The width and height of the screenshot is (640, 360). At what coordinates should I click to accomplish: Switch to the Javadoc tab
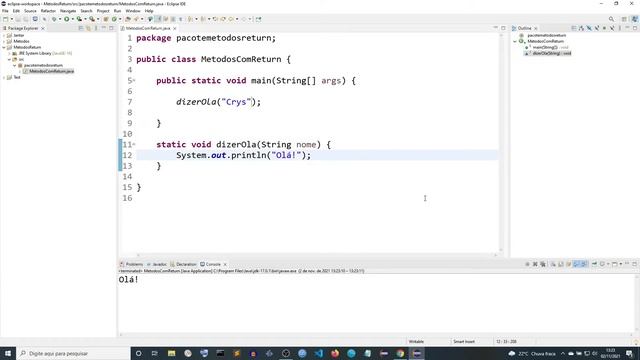pos(157,264)
